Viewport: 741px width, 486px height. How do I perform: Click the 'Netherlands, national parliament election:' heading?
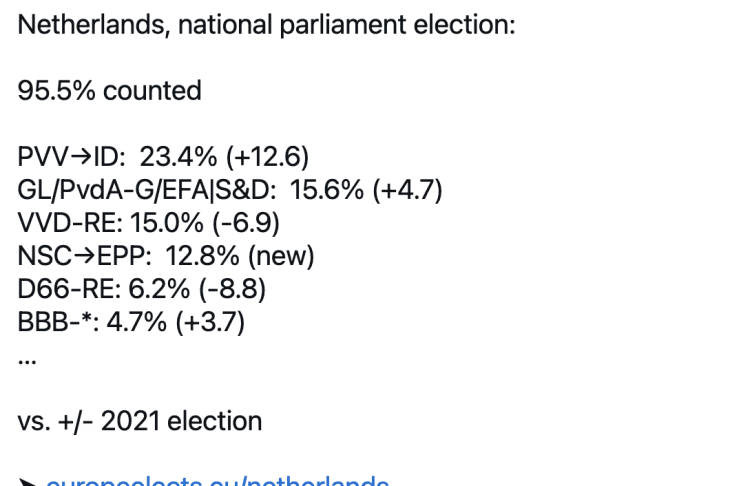[x=267, y=25]
